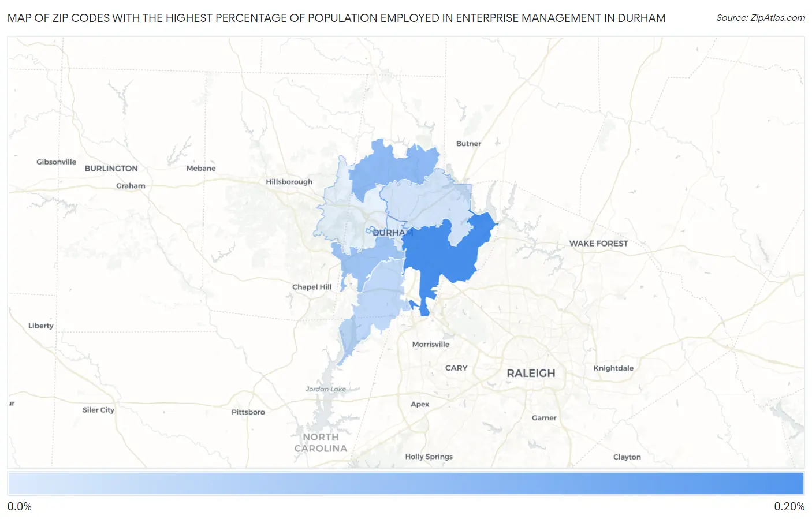812x519 pixels.
Task: Select the CARY city label
Action: (456, 368)
